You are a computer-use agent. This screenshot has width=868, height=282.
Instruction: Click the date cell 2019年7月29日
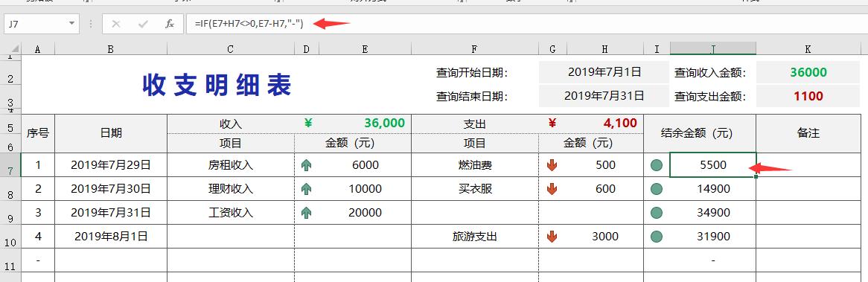pos(111,164)
